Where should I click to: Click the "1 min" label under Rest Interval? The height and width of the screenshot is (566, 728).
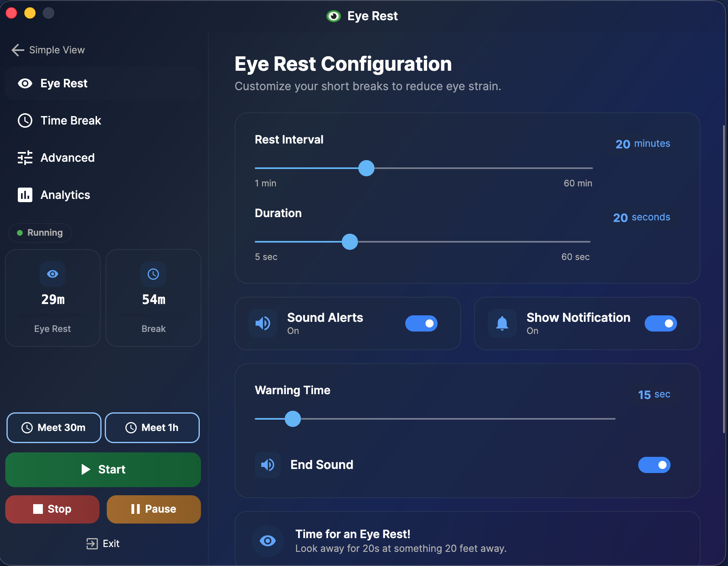click(265, 183)
